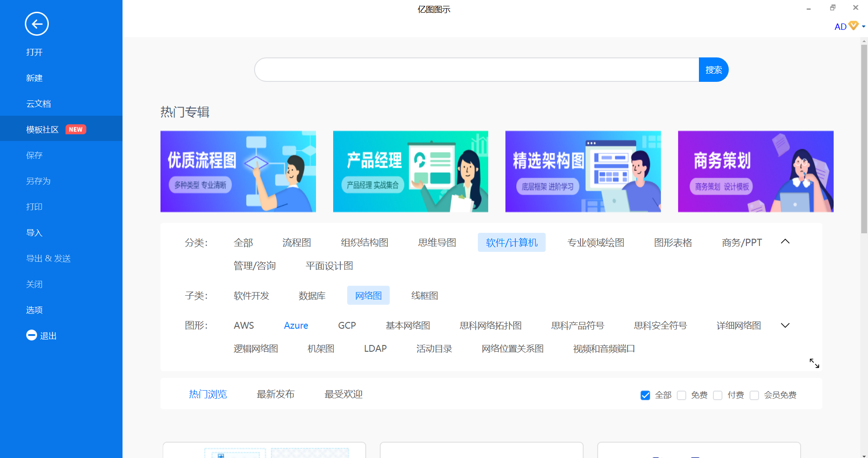This screenshot has width=868, height=458.
Task: Expand the 图形 shapes list chevron
Action: pyautogui.click(x=785, y=326)
